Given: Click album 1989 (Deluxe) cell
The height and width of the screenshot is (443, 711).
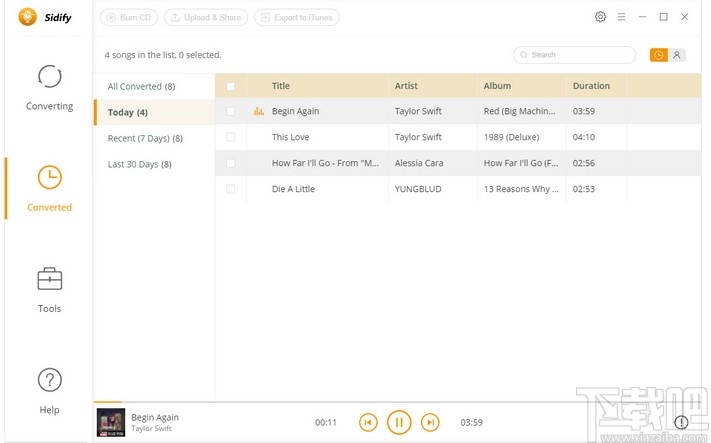Looking at the screenshot, I should click(x=511, y=137).
